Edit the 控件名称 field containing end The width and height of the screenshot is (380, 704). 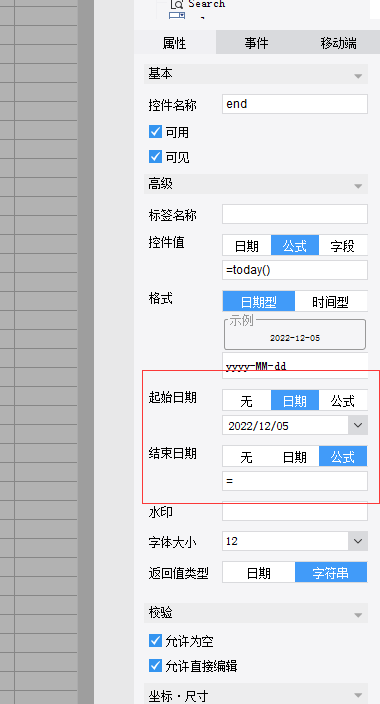[295, 104]
